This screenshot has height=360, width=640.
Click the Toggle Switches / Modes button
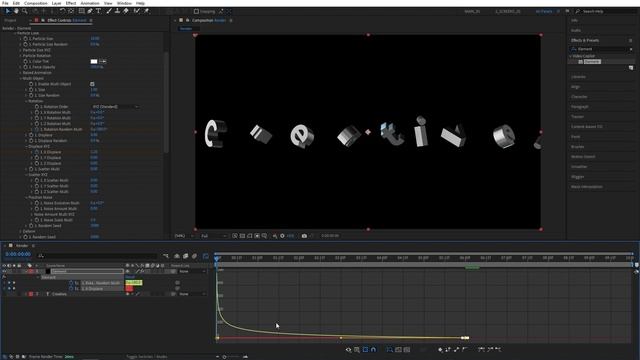pyautogui.click(x=147, y=357)
